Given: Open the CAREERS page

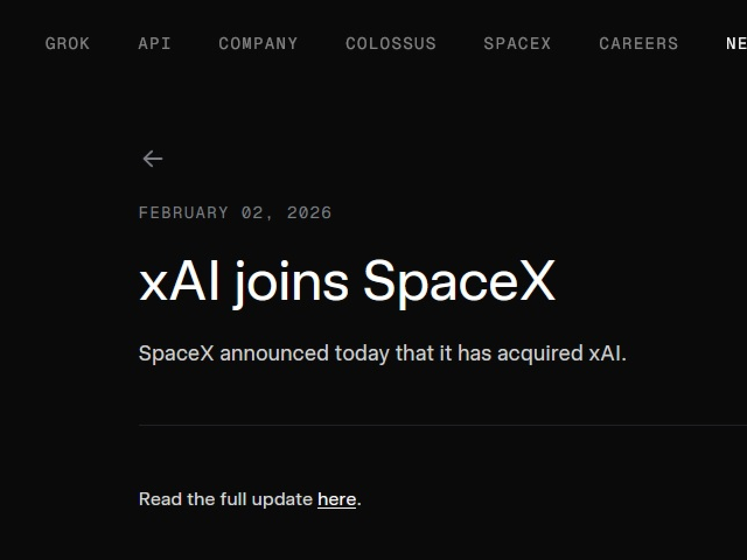Looking at the screenshot, I should 638,43.
